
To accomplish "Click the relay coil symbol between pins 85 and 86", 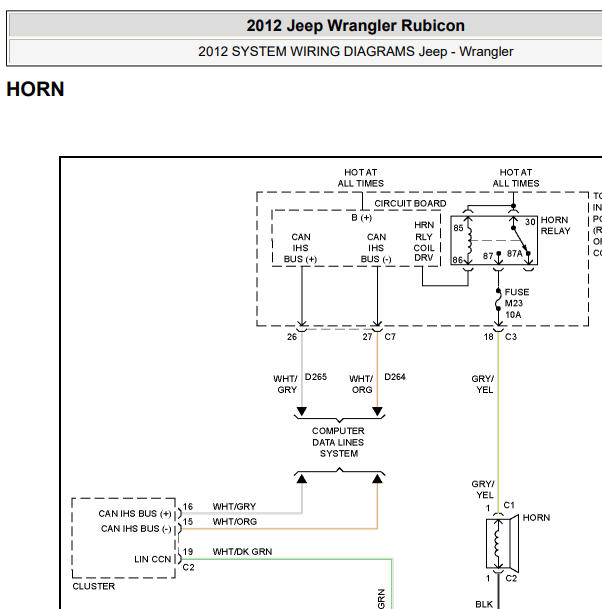I will [469, 241].
